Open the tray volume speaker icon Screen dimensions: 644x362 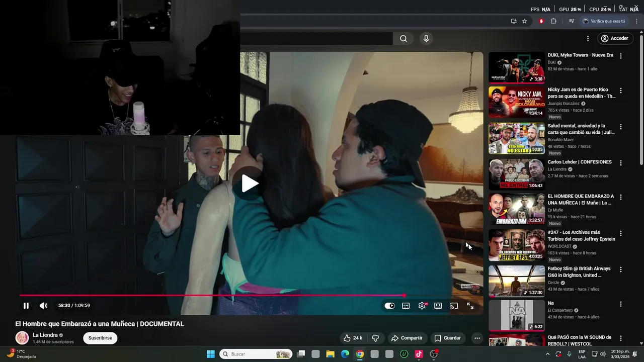[603, 354]
